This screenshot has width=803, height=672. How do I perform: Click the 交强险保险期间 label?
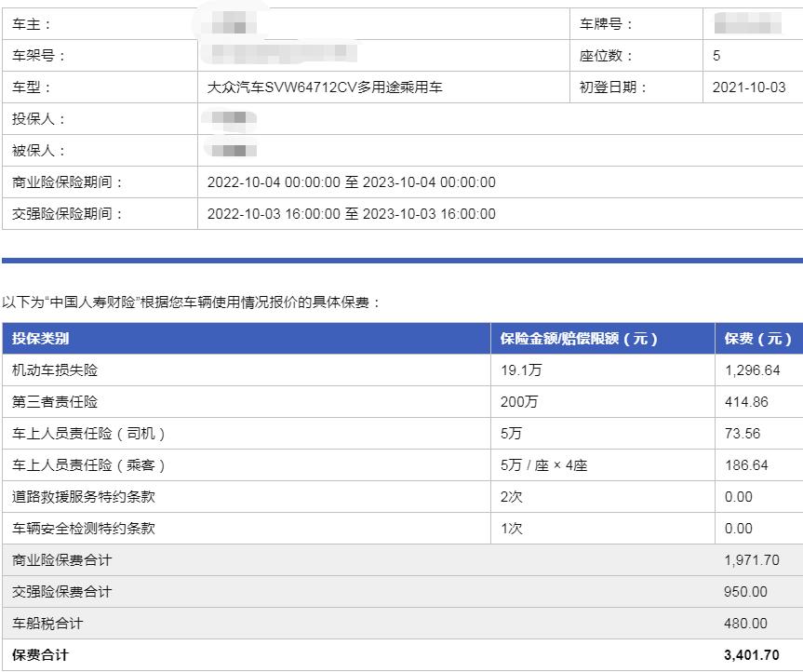click(x=67, y=214)
